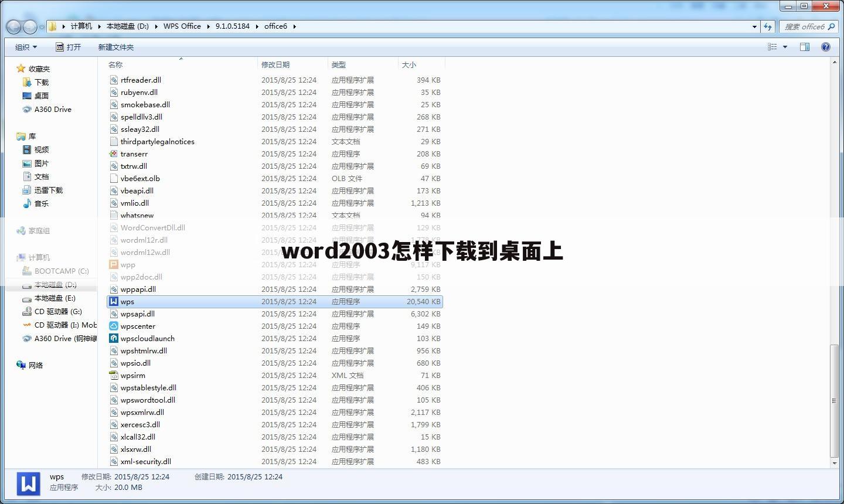Open the Libraries node
Image resolution: width=844 pixels, height=504 pixels.
(26, 136)
